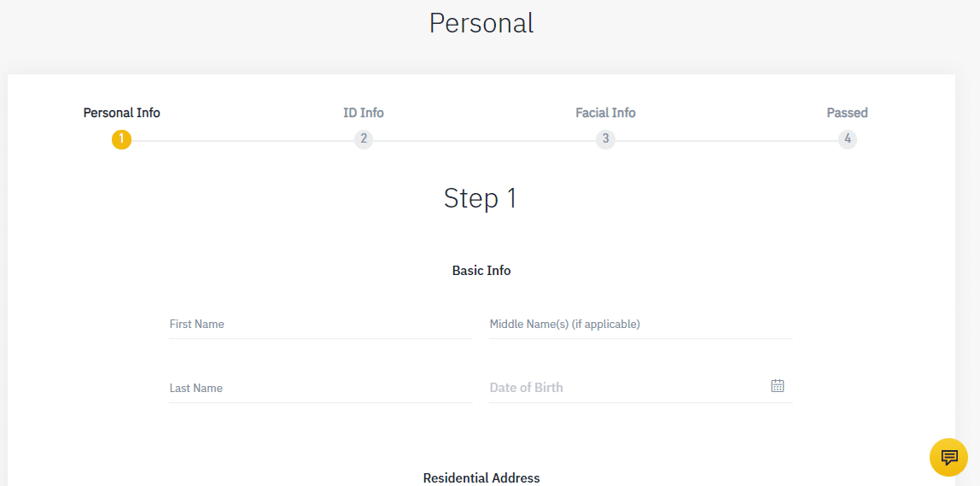The width and height of the screenshot is (980, 486).
Task: Select the Facial Info step label
Action: pos(605,114)
